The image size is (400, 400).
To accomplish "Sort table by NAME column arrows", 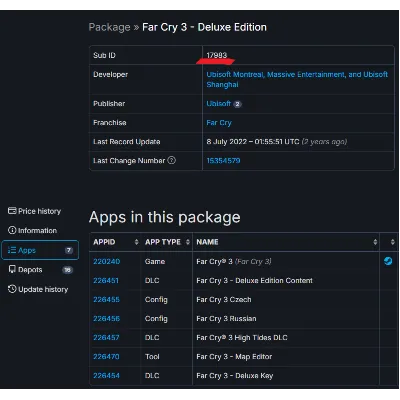I will point(375,242).
